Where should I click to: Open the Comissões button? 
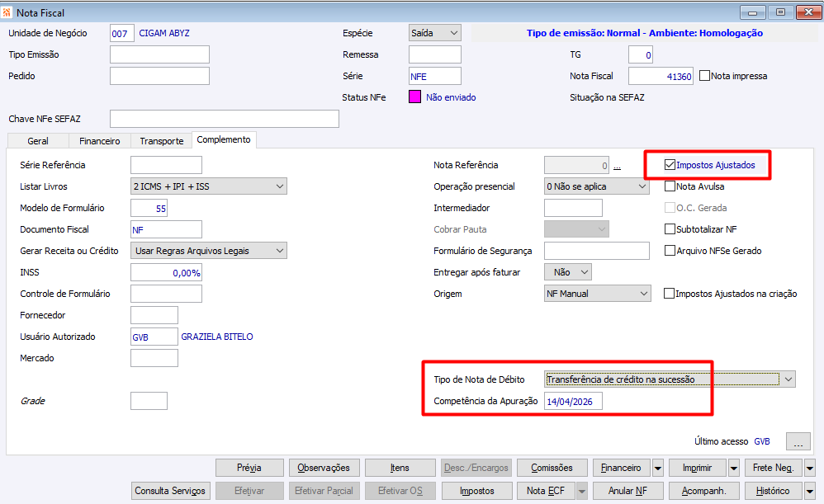pyautogui.click(x=552, y=467)
